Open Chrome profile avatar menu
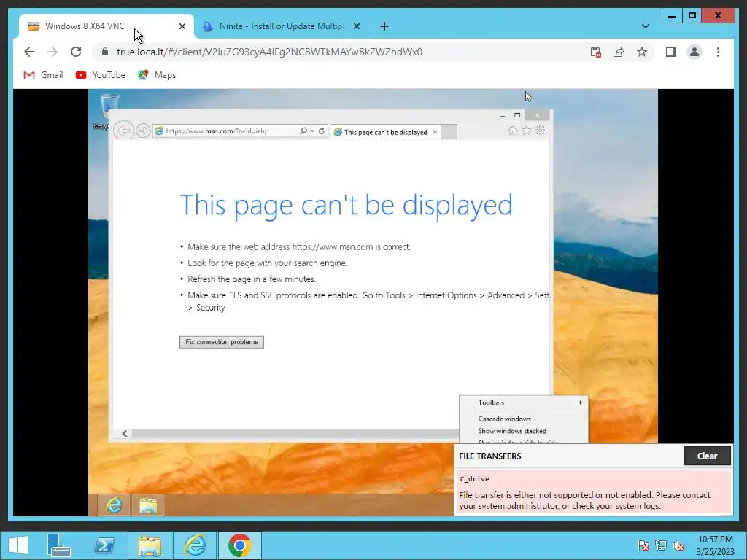Screen dimensions: 747x560 694,52
